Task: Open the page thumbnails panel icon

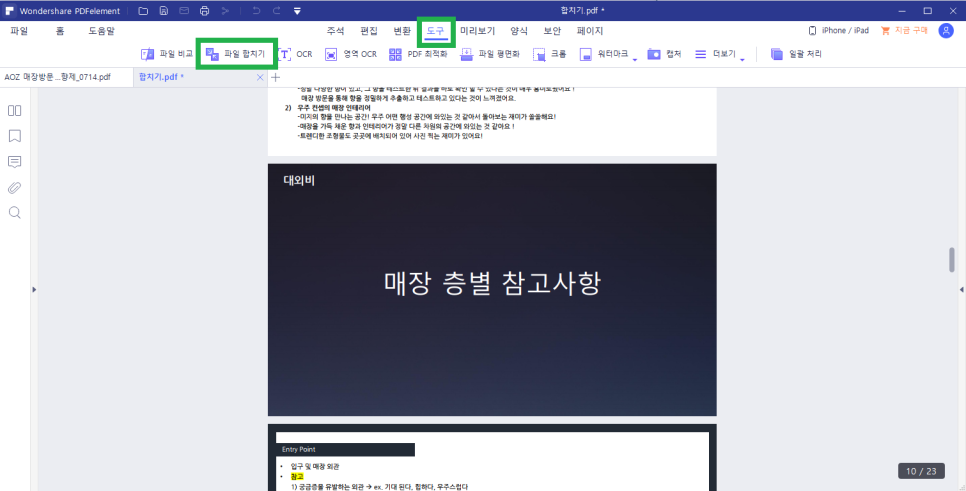Action: (15, 111)
